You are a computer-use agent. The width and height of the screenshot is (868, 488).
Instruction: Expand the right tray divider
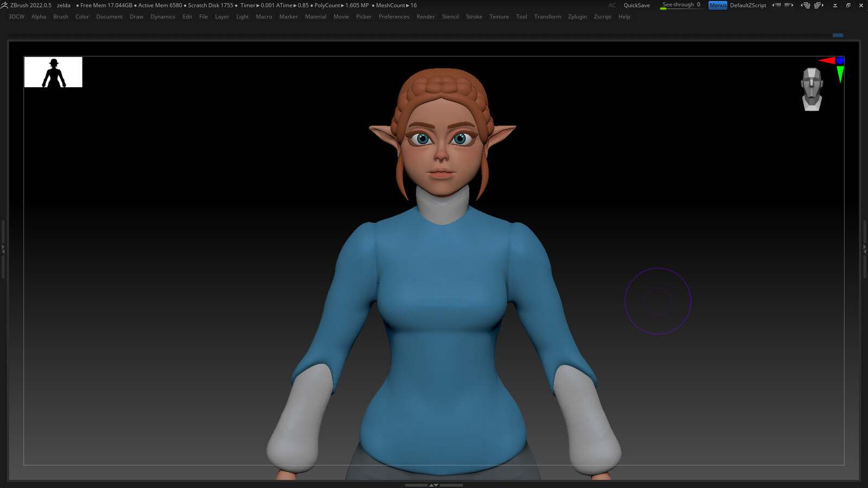[865, 249]
